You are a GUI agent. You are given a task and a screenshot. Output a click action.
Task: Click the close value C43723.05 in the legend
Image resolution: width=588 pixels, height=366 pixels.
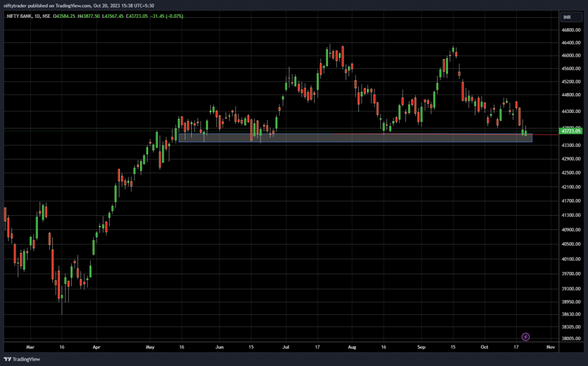[x=137, y=16]
